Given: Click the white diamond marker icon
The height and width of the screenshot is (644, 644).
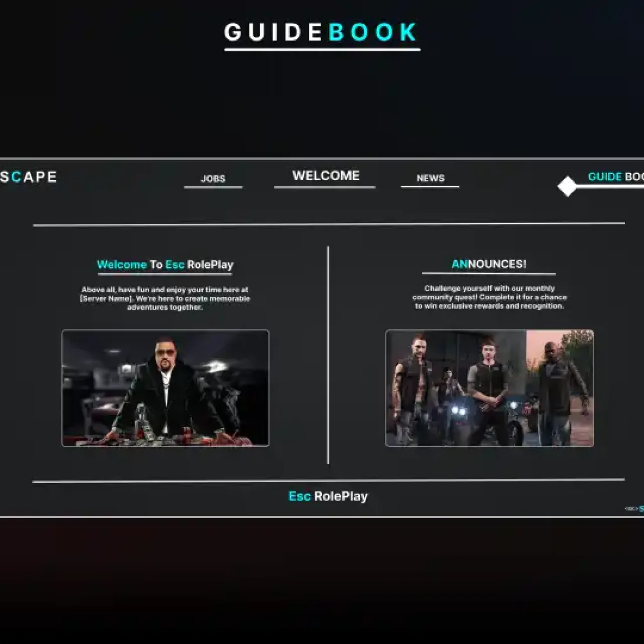Looking at the screenshot, I should click(567, 186).
